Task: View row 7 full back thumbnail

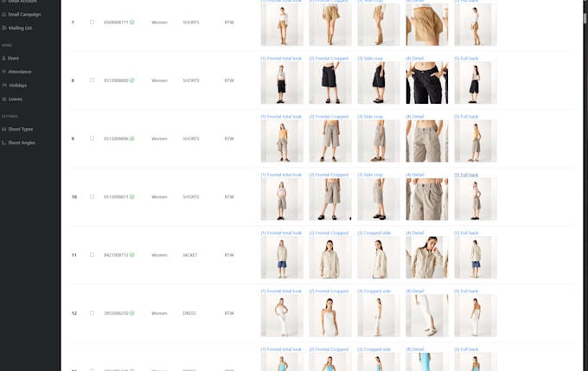Action: (x=476, y=25)
